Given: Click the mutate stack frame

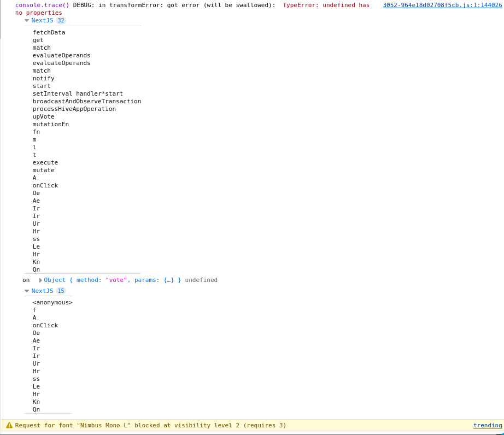Looking at the screenshot, I should 43,170.
